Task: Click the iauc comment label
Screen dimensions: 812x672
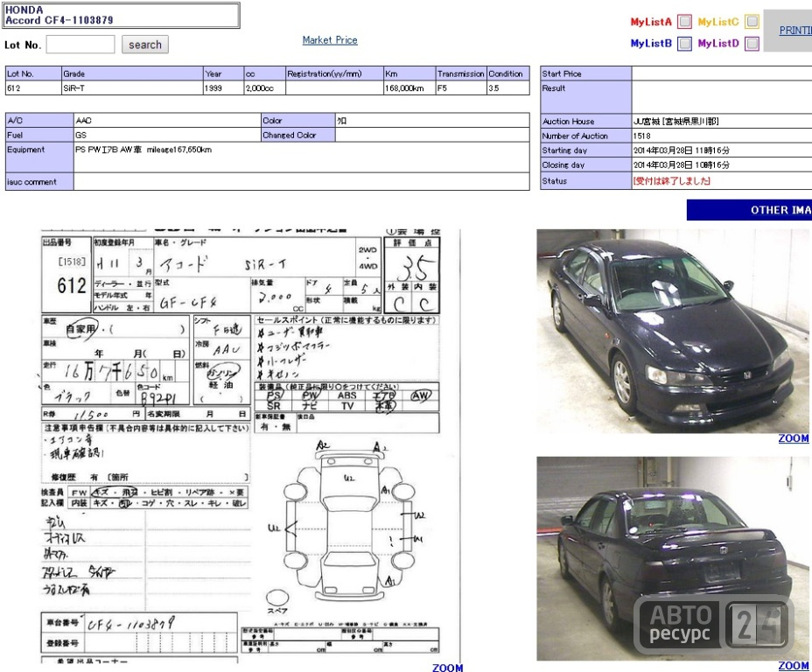Action: [39, 182]
